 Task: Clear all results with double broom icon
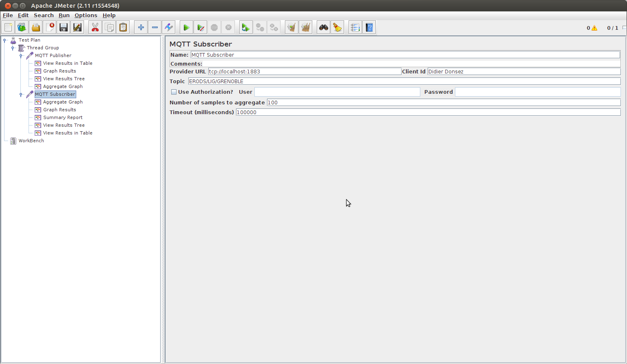tap(305, 28)
